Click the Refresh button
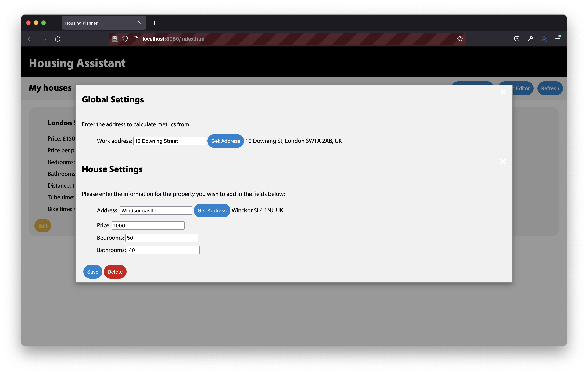The image size is (588, 374). point(550,88)
